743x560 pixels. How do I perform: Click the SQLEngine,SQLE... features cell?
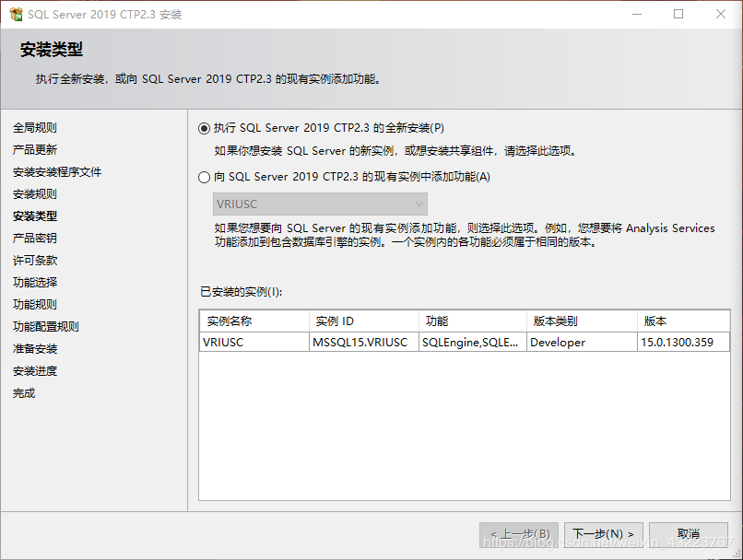click(x=473, y=343)
